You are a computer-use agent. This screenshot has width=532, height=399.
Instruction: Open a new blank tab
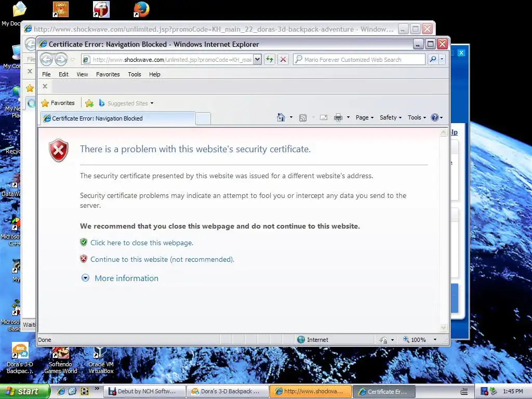[203, 119]
